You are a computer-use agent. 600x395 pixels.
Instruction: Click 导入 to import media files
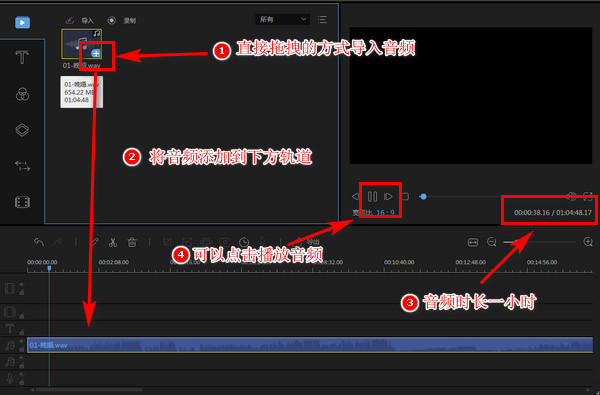point(80,21)
